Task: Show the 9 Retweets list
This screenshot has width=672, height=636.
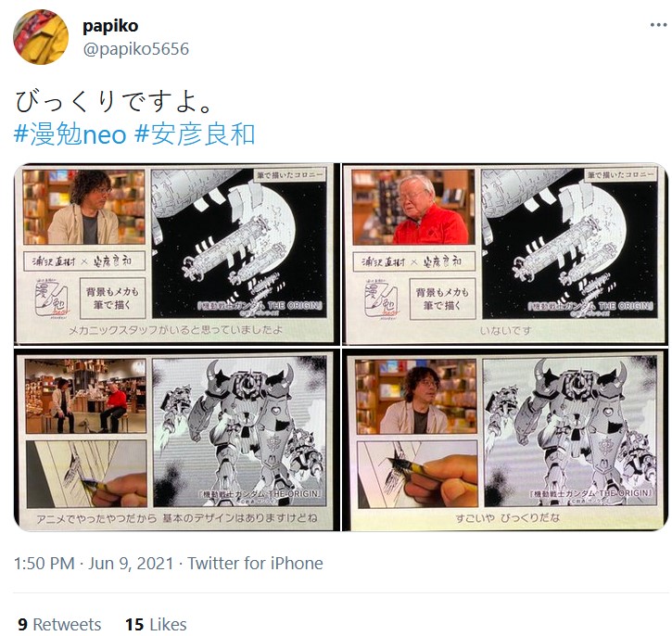Action: [59, 625]
